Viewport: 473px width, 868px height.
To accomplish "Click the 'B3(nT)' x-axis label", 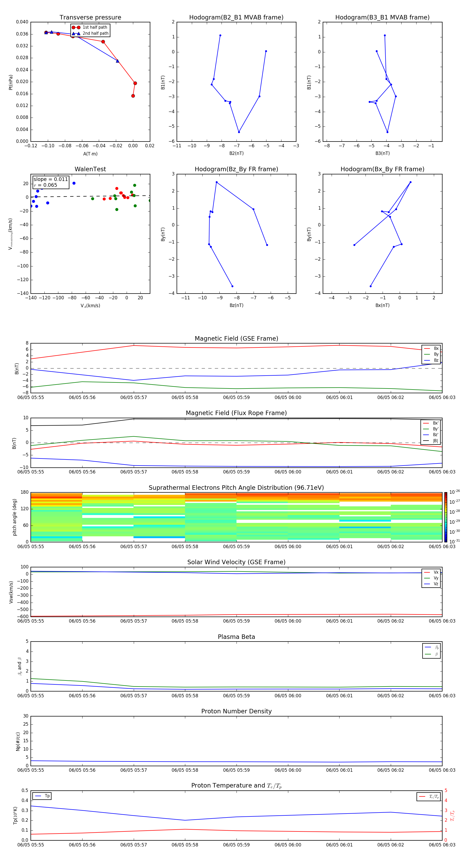I will pyautogui.click(x=382, y=153).
